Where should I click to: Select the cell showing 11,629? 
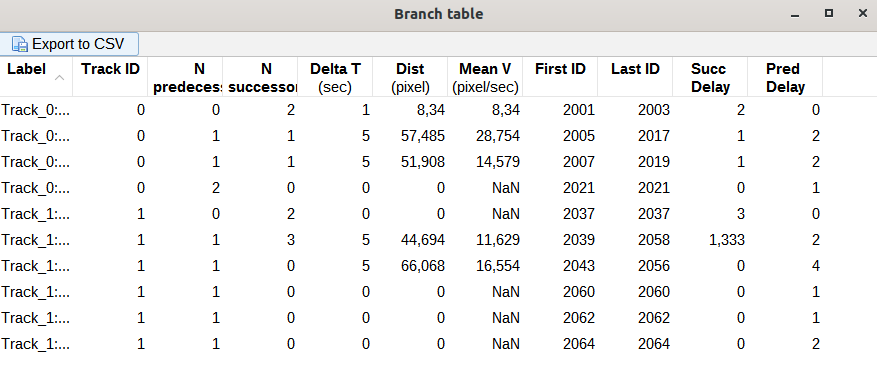[x=485, y=240]
